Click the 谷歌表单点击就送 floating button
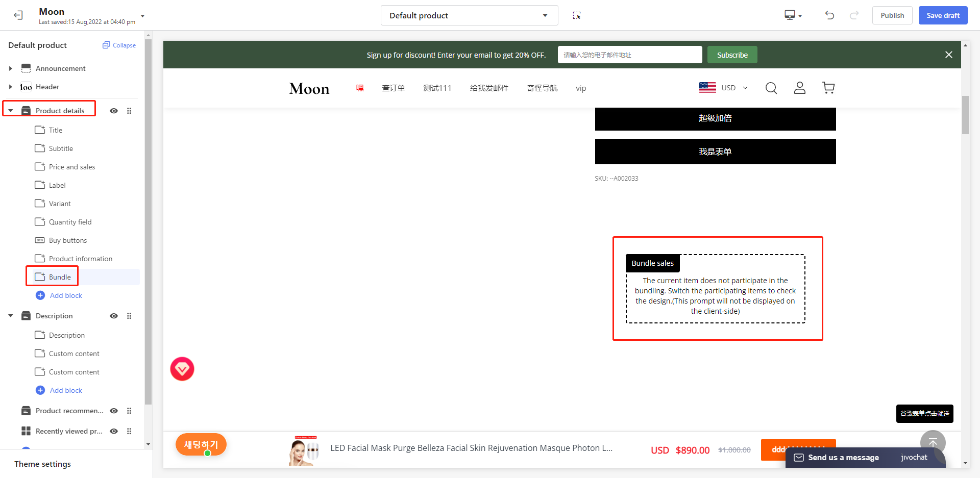The width and height of the screenshot is (980, 478). 924,414
